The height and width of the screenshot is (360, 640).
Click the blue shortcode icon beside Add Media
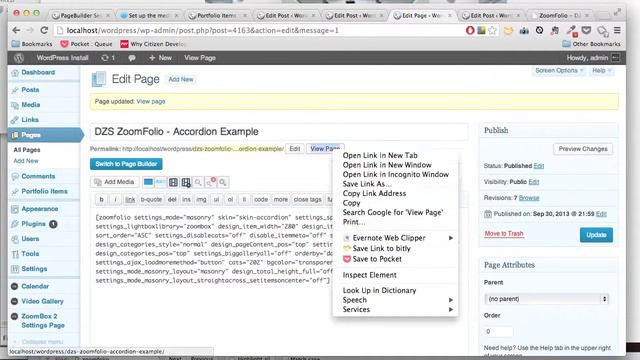[x=148, y=182]
